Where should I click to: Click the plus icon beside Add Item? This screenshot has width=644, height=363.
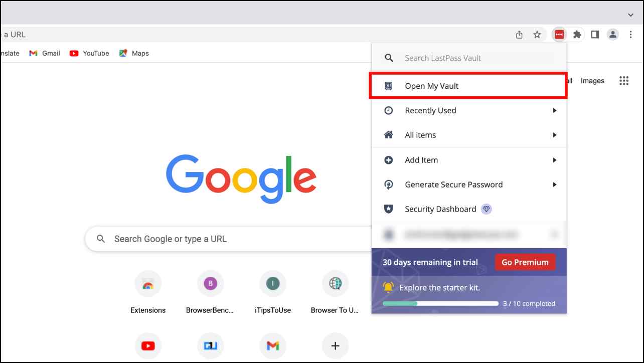389,160
